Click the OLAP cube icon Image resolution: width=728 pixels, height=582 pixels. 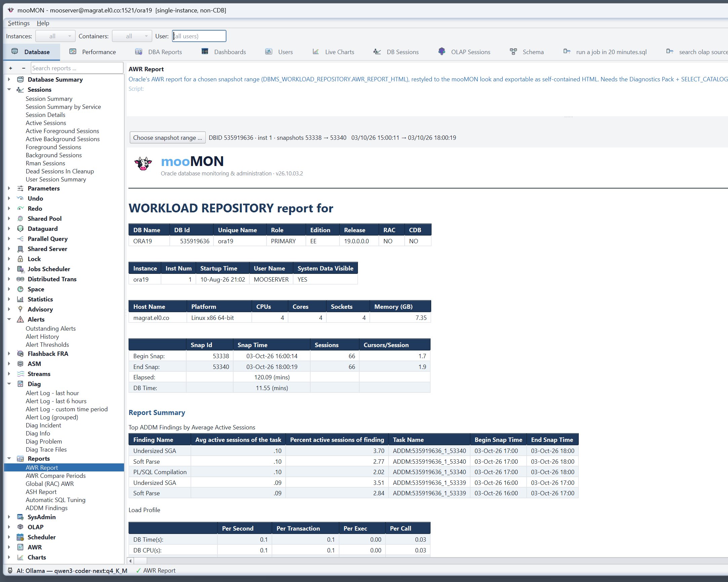[20, 527]
